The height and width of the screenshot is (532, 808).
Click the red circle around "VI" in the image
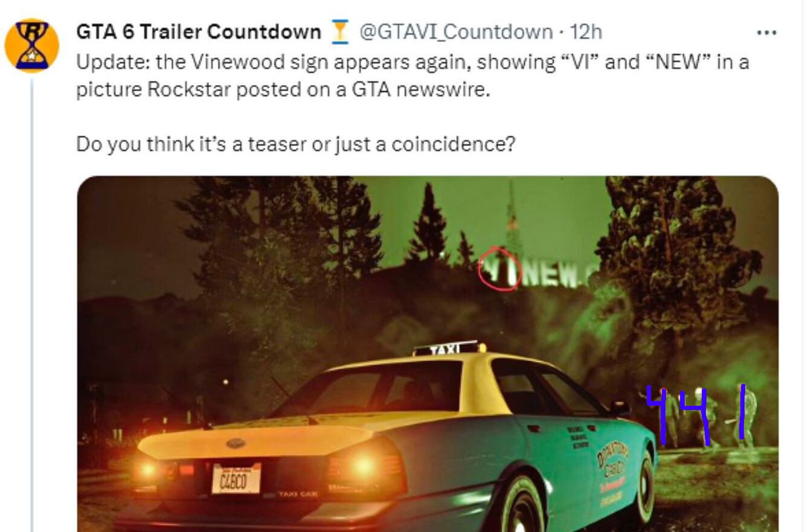click(x=499, y=269)
